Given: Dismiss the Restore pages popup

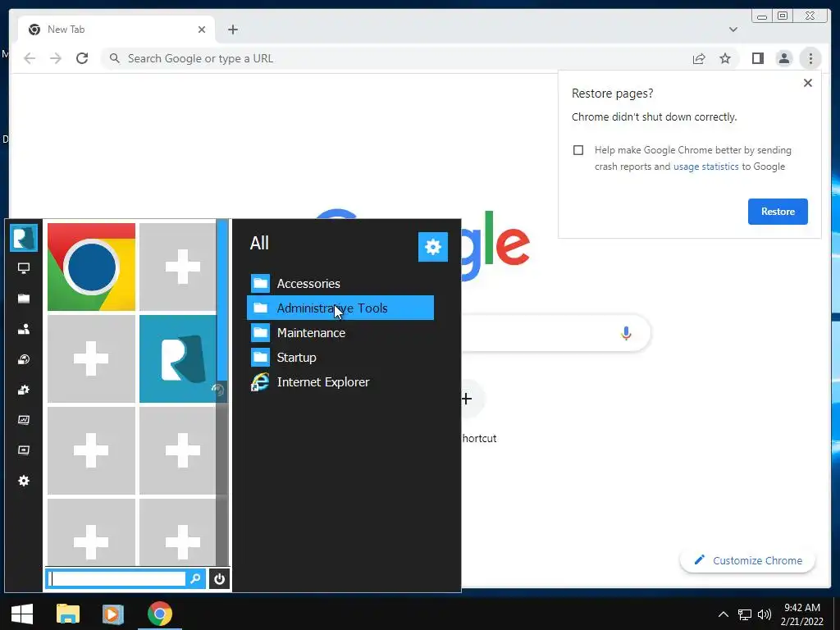Looking at the screenshot, I should 808,83.
